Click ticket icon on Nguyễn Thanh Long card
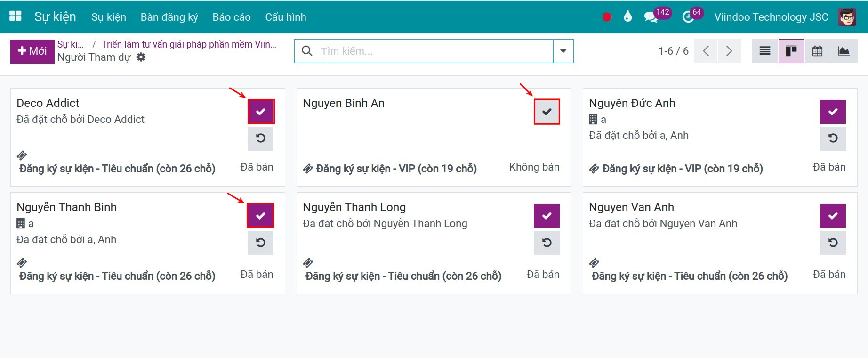This screenshot has width=868, height=358. (x=308, y=262)
